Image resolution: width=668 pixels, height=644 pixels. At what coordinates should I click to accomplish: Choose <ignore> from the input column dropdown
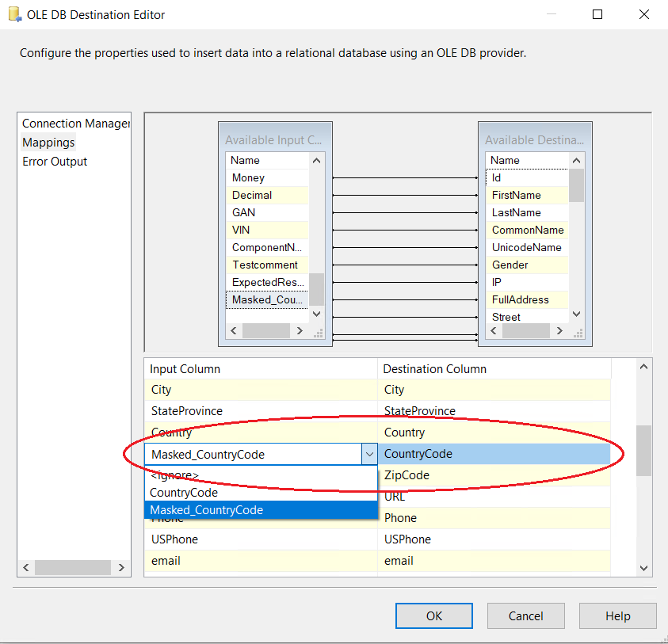coord(175,475)
